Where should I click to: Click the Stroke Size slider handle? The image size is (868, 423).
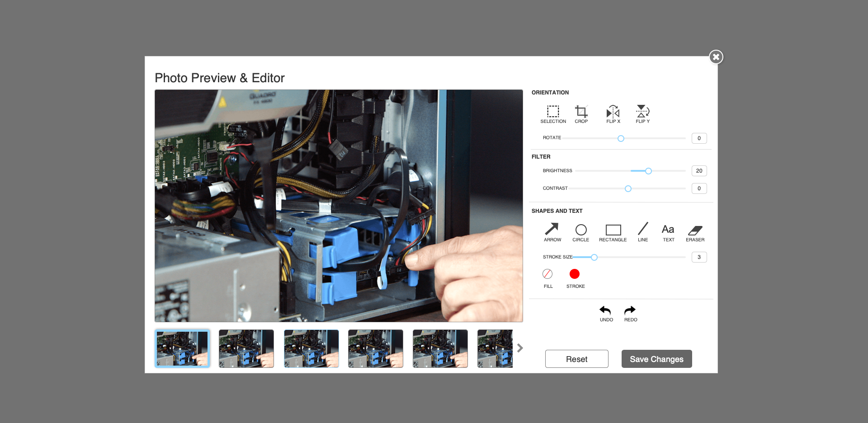click(594, 257)
